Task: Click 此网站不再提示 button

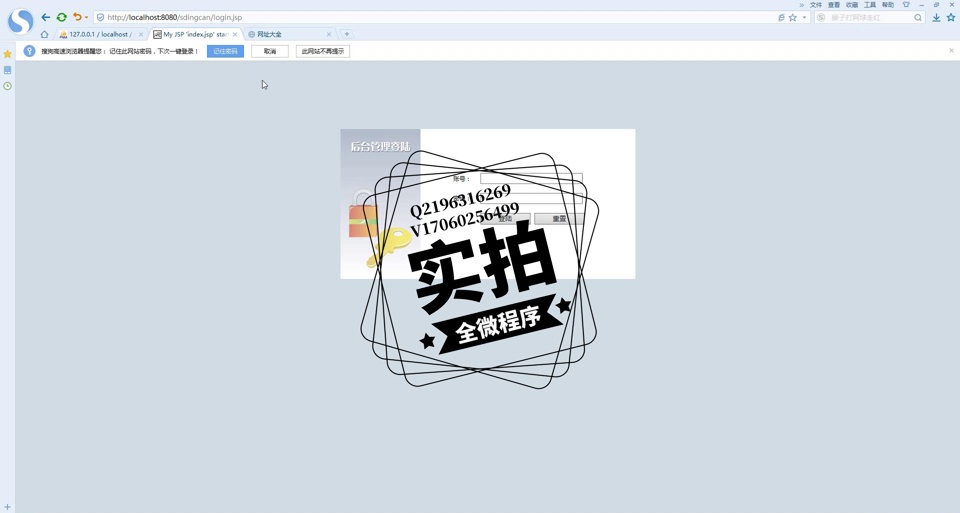Action: tap(323, 51)
